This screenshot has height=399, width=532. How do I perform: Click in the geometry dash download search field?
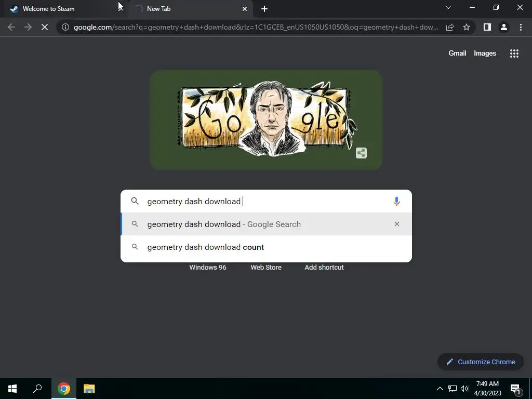point(266,201)
